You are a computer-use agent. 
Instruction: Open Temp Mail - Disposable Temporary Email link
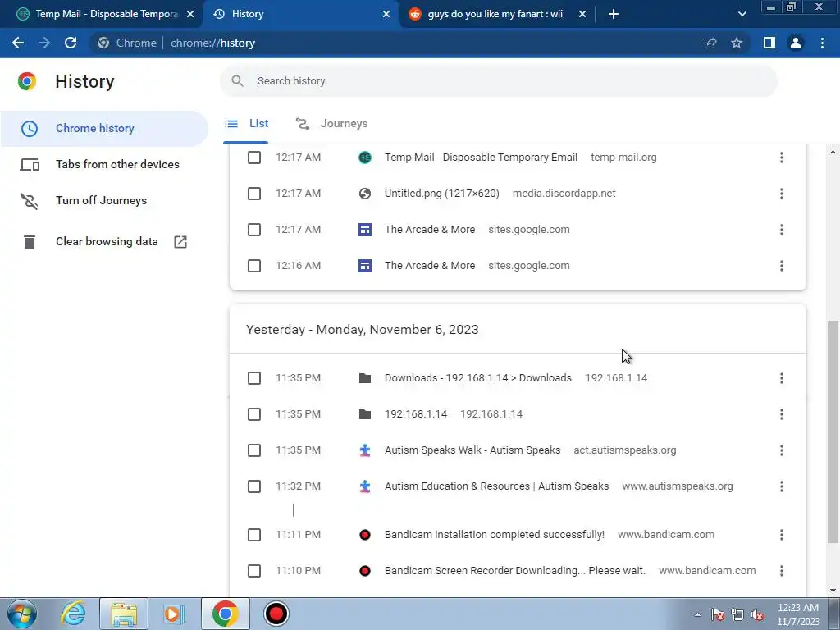481,157
